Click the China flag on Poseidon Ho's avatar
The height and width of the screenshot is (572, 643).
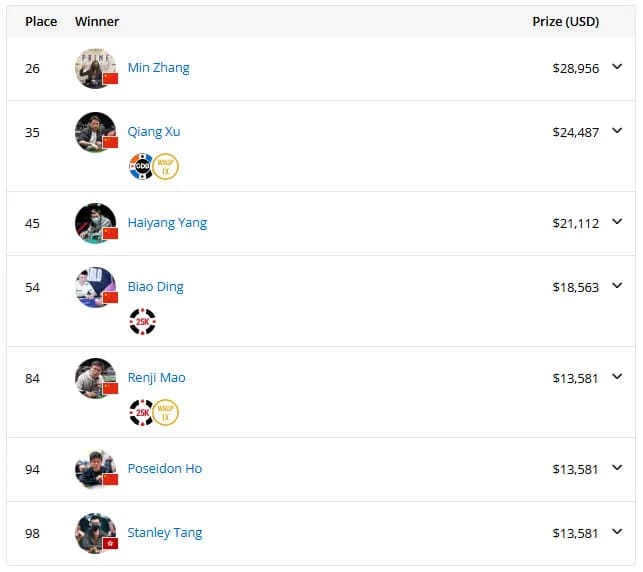tap(110, 479)
